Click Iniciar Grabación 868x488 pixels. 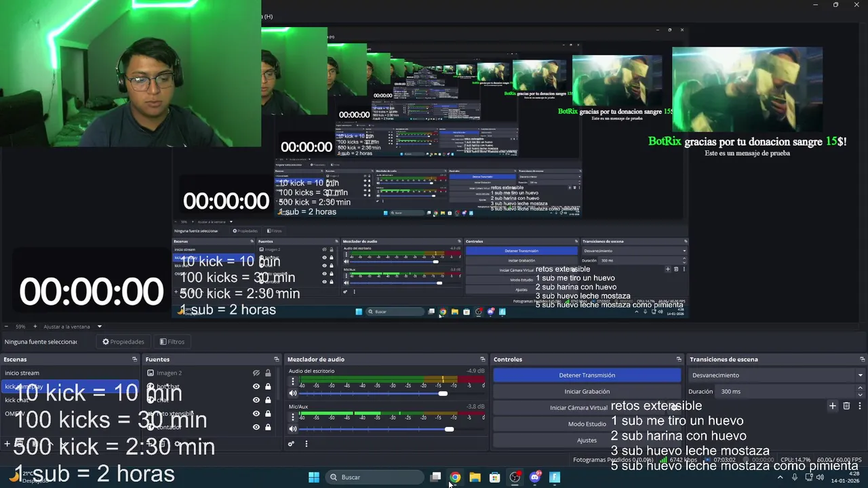click(x=587, y=391)
